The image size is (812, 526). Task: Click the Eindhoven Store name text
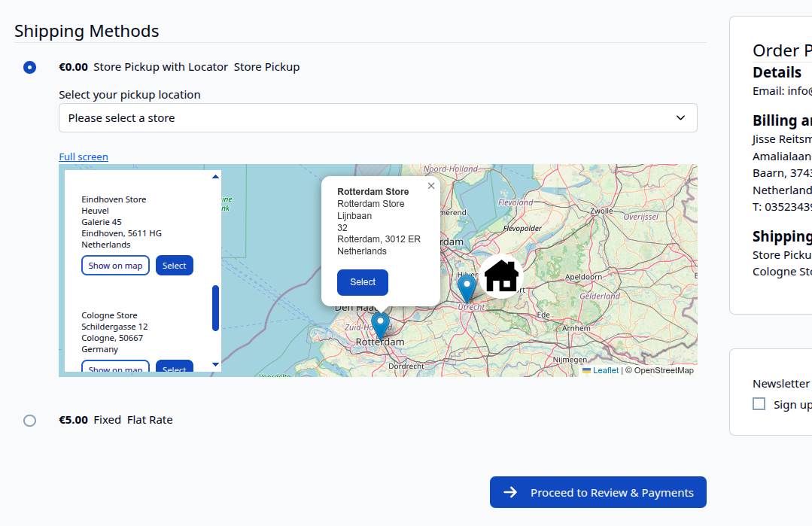tap(114, 199)
